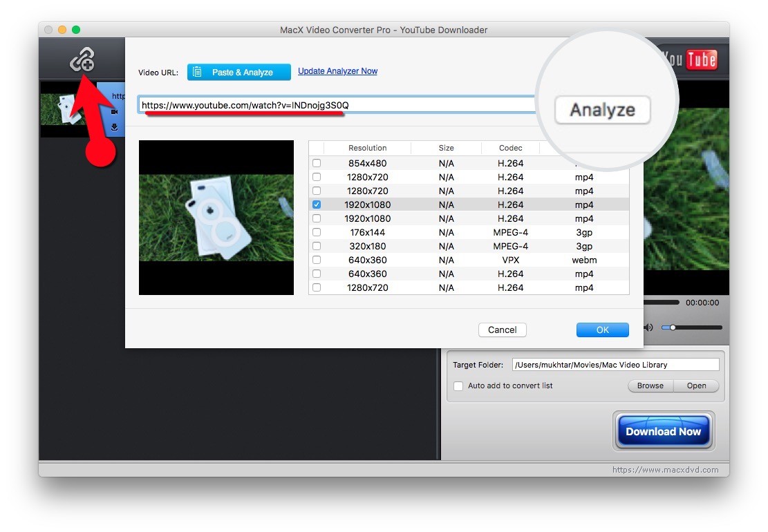This screenshot has width=768, height=532.
Task: Click the add link icon in toolbar
Action: coord(82,59)
